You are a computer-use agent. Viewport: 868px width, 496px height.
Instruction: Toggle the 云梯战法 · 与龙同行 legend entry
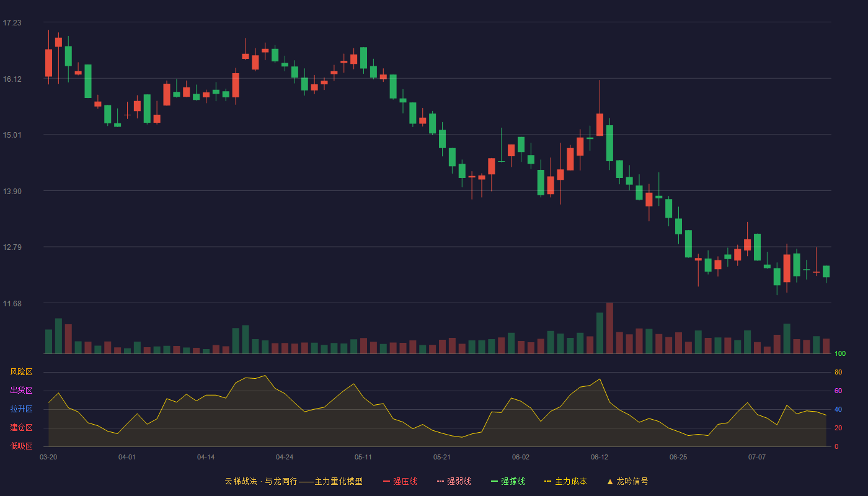coord(293,481)
